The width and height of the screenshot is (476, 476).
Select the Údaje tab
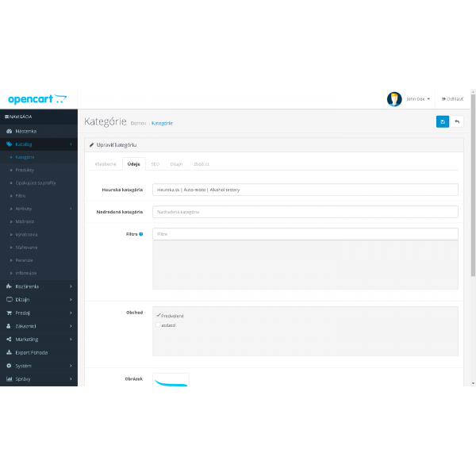(134, 164)
